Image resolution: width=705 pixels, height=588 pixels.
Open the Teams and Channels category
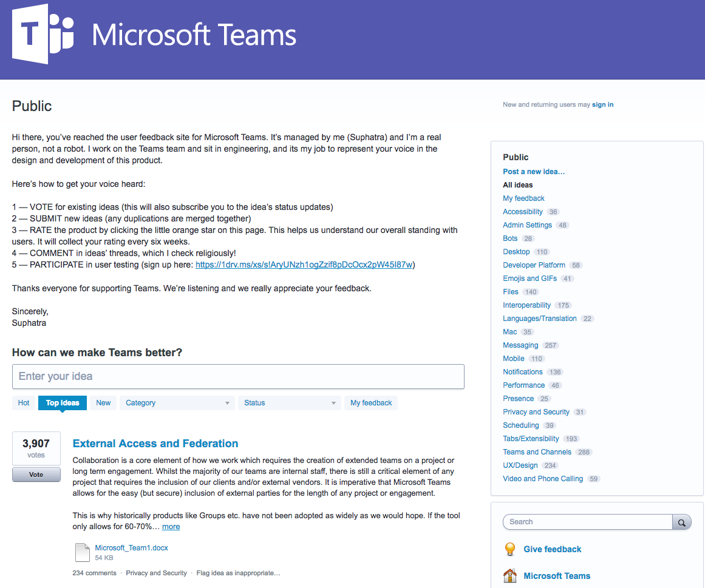537,452
